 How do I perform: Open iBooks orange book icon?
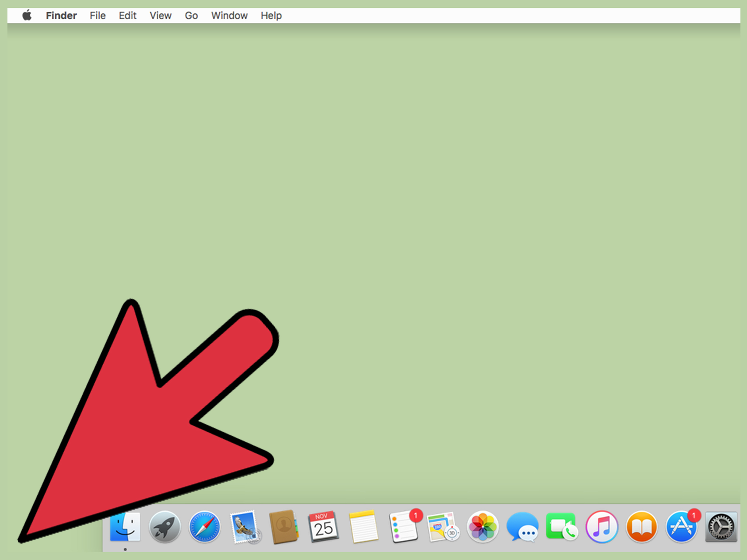tap(642, 527)
